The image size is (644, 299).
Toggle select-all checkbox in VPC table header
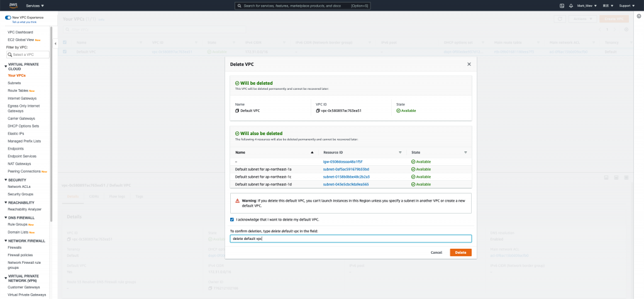click(65, 42)
